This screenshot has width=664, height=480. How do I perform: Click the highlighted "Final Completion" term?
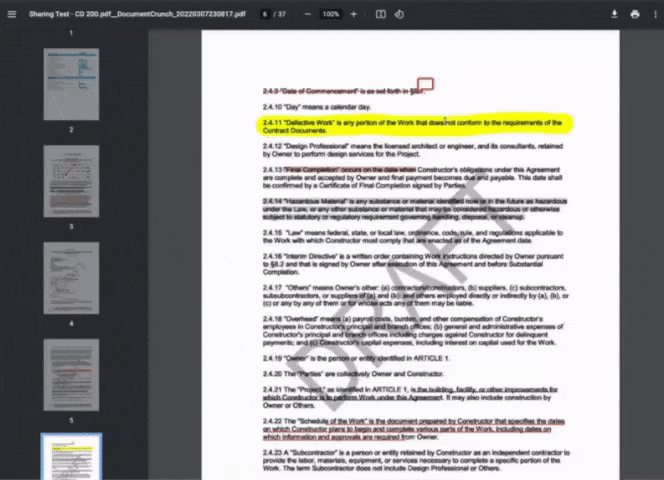[312, 171]
